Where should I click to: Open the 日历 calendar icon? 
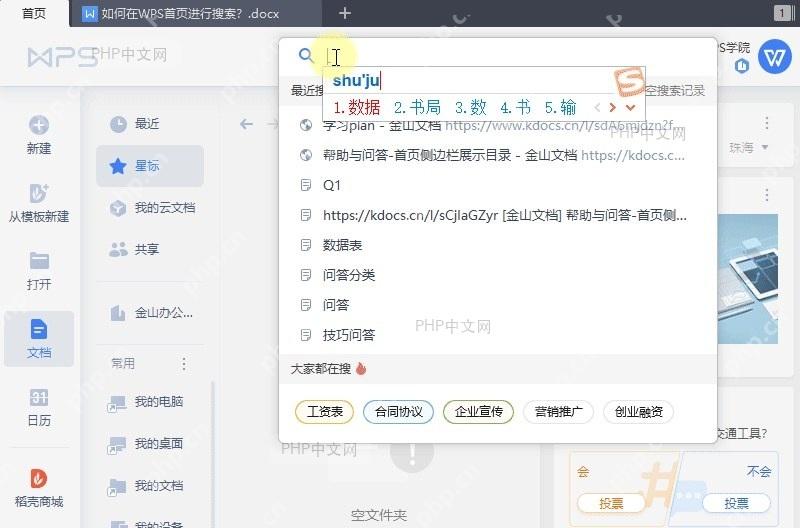point(39,397)
